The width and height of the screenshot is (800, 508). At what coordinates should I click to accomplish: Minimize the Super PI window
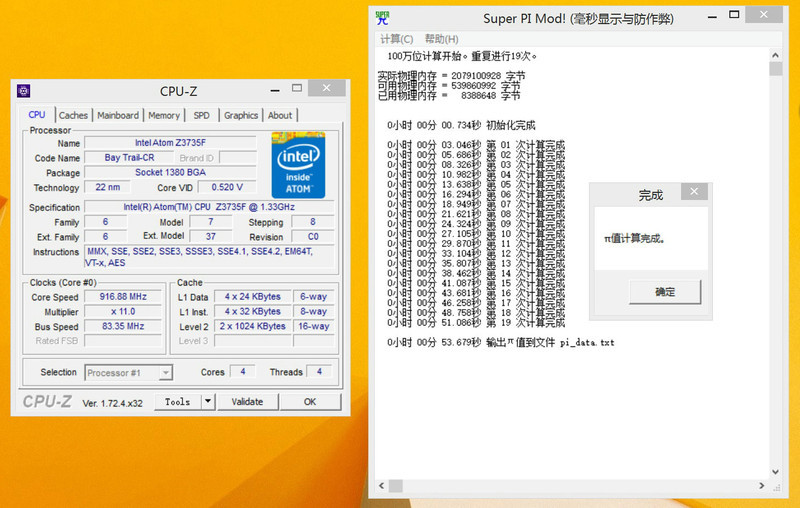click(712, 16)
